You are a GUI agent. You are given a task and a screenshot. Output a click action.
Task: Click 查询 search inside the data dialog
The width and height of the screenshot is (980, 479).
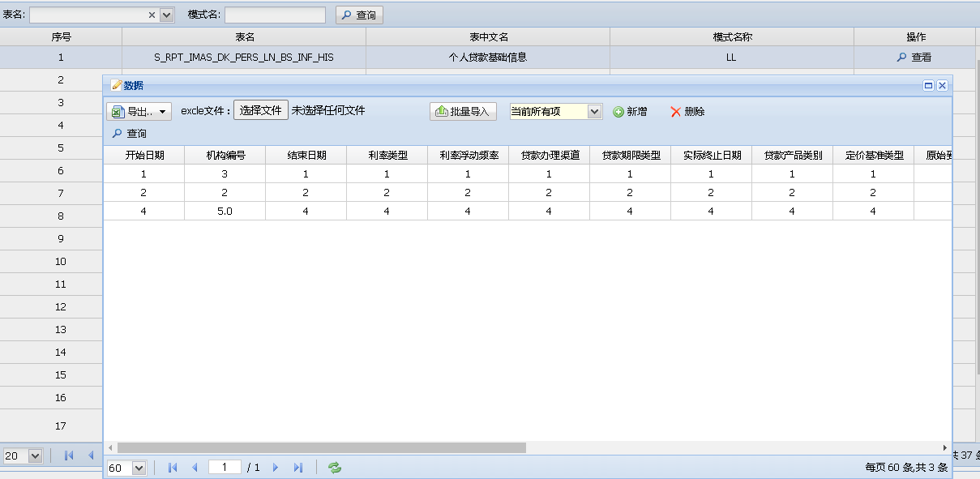(130, 133)
